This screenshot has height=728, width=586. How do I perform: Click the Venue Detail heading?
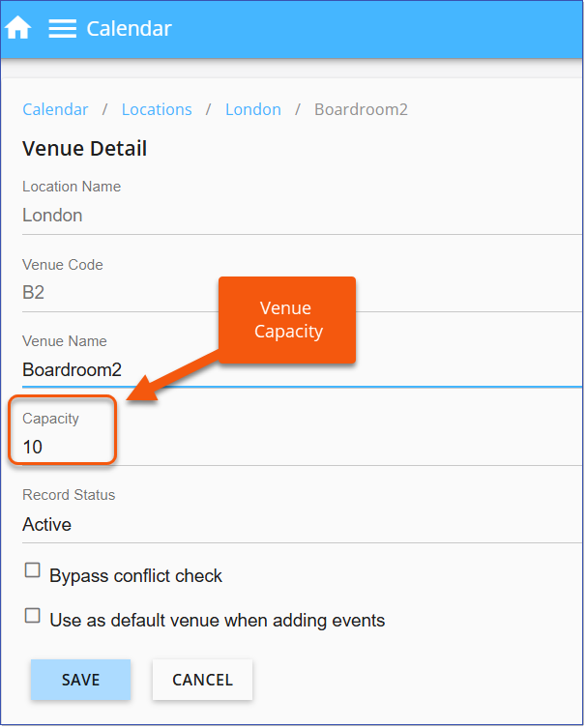click(x=85, y=149)
